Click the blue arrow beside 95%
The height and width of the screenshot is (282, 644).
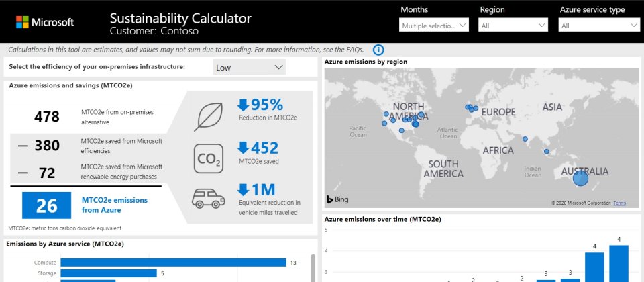[x=243, y=105]
